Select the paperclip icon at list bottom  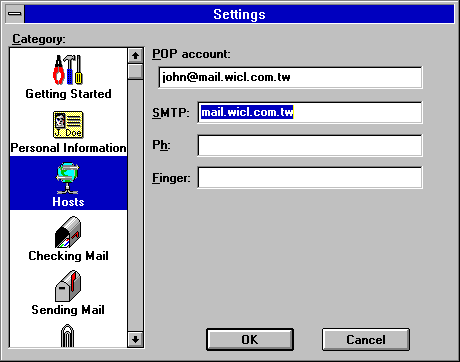coord(68,335)
